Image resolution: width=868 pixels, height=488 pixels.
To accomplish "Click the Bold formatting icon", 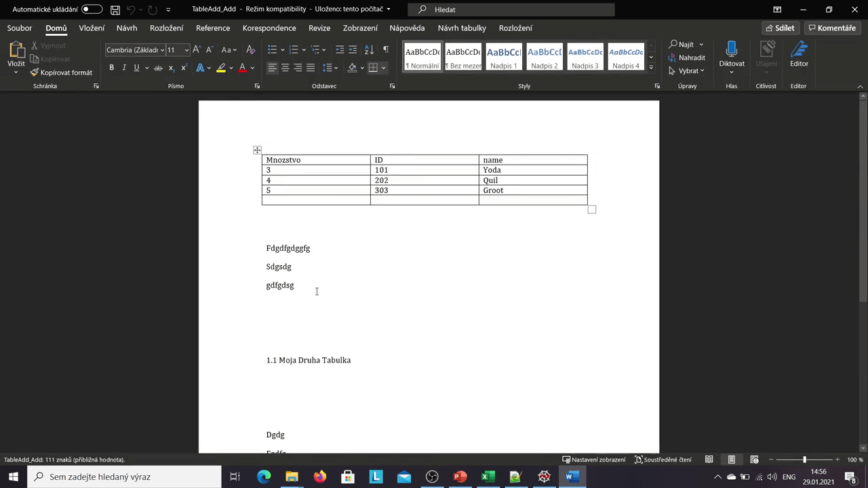I will tap(111, 68).
